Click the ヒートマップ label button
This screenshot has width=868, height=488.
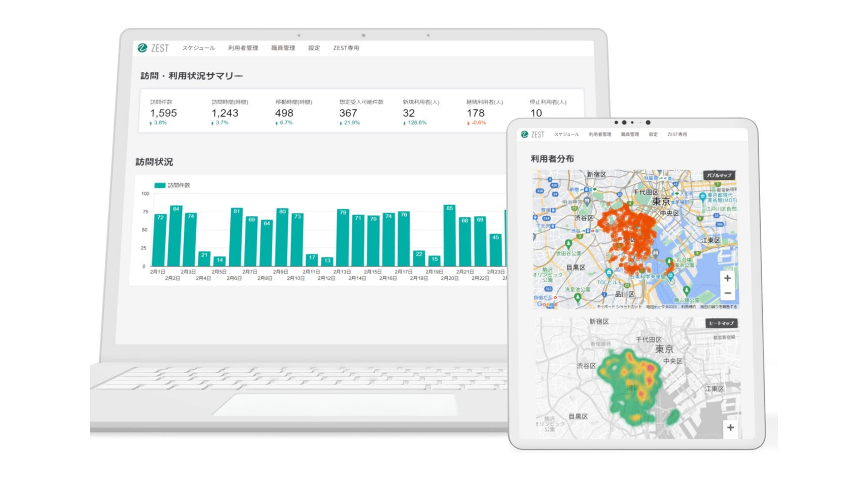(x=721, y=323)
